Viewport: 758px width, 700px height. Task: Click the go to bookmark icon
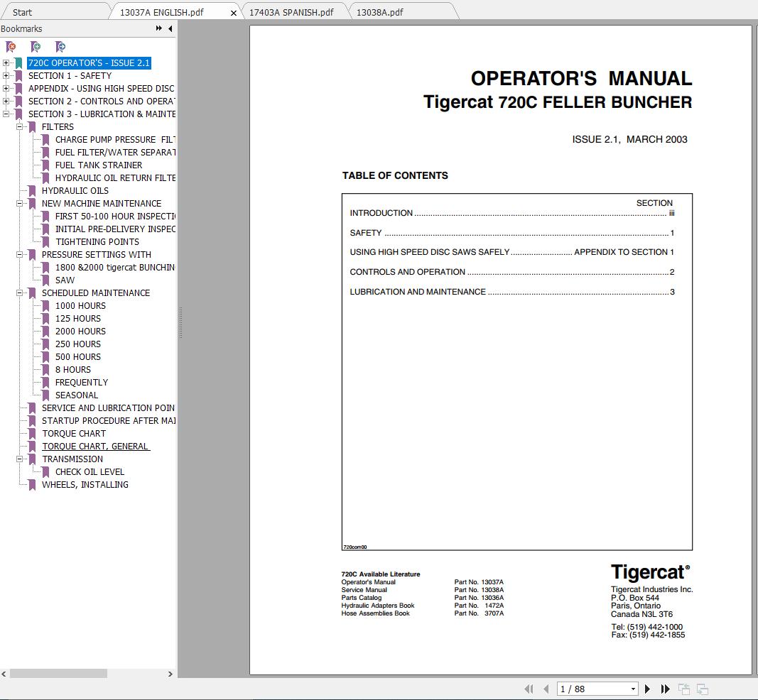[61, 46]
